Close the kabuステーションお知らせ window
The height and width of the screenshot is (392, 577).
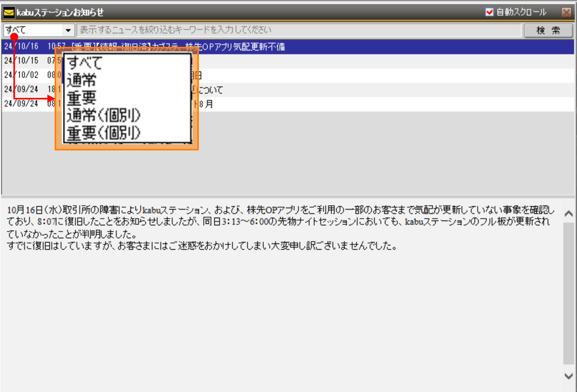point(566,12)
